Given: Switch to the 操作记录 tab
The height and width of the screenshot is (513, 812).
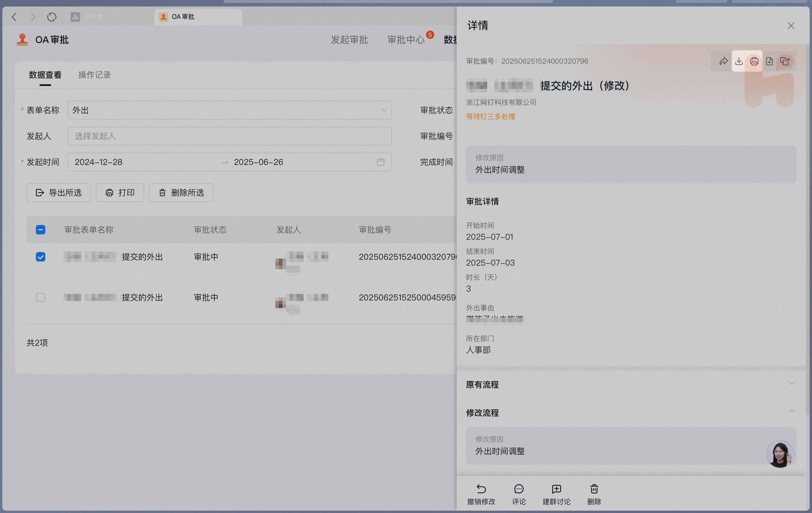Looking at the screenshot, I should (94, 75).
